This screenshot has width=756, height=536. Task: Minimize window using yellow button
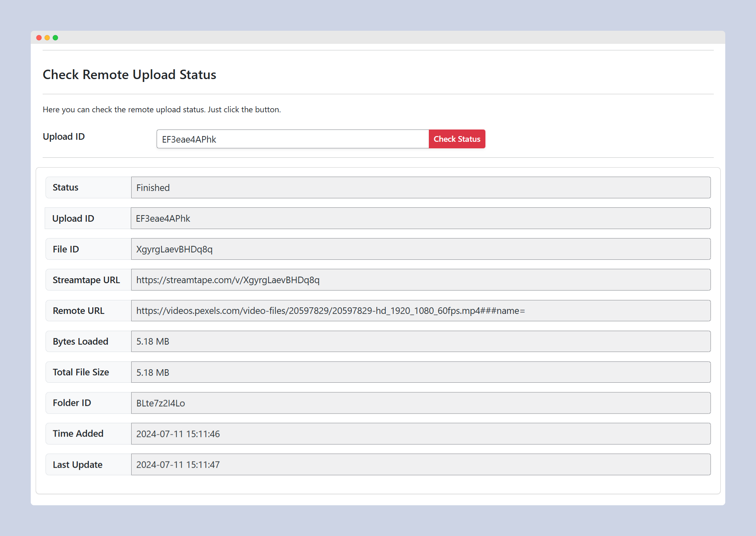click(47, 38)
